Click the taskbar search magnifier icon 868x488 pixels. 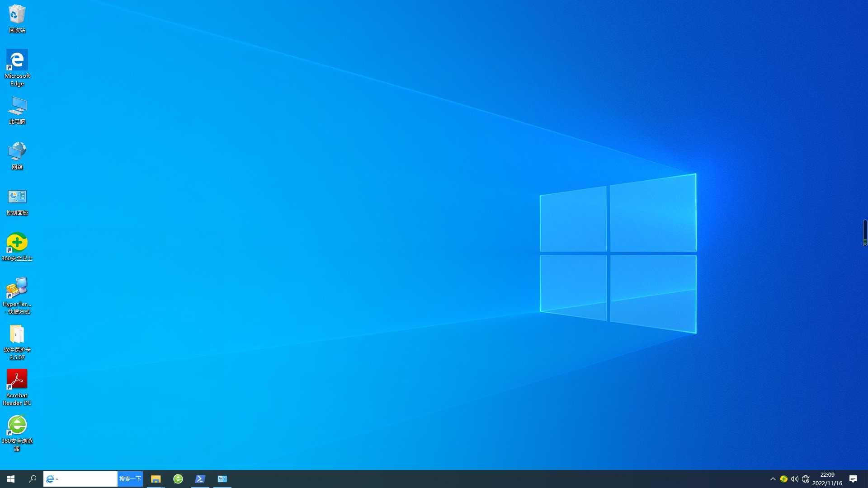[x=33, y=479]
